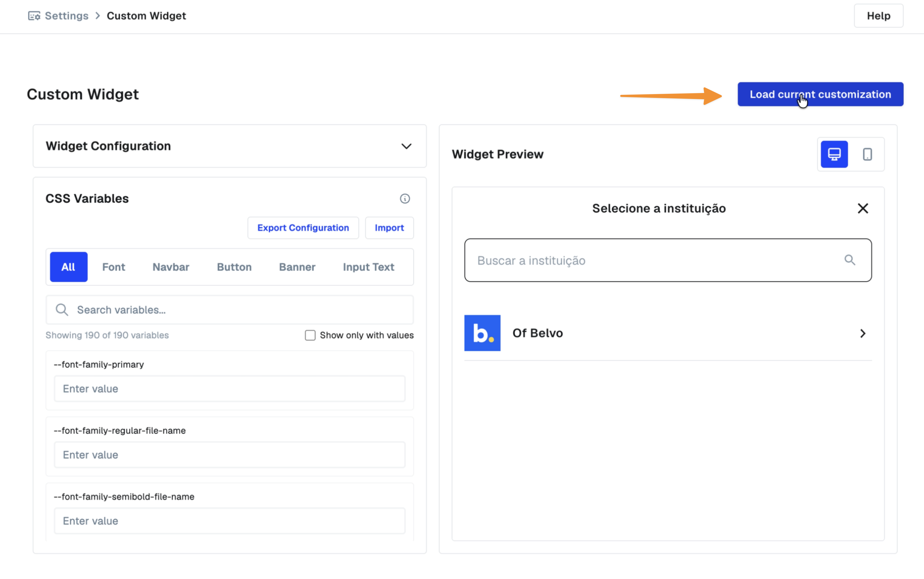This screenshot has height=579, width=924.
Task: Click the search variables magnifier icon
Action: tap(62, 310)
